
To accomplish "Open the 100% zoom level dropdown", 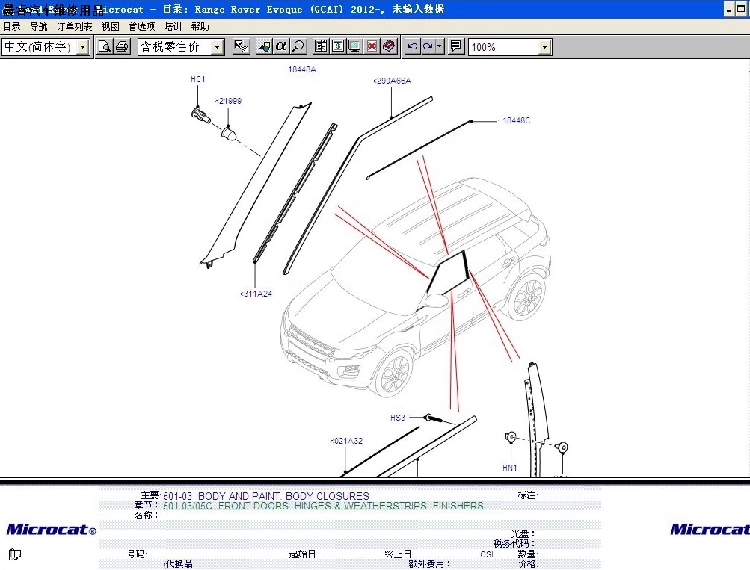I will click(510, 47).
